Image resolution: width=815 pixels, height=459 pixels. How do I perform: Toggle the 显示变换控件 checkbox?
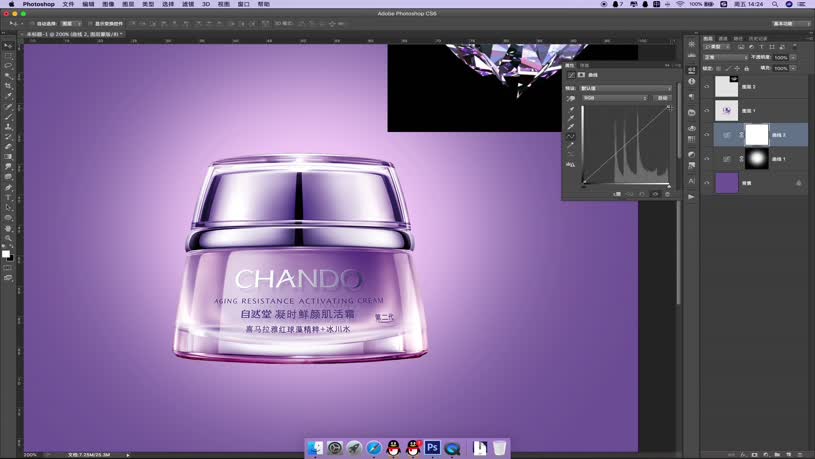[x=90, y=24]
